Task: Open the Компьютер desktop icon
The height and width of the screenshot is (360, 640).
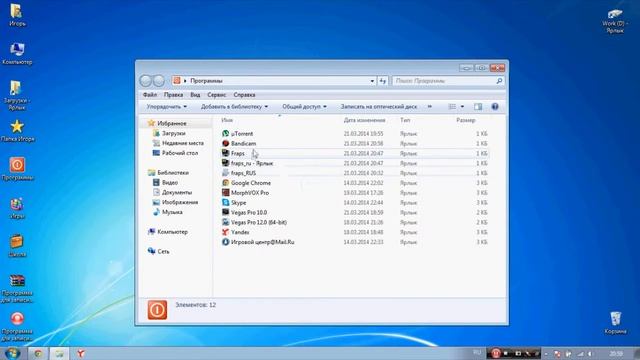Action: pyautogui.click(x=17, y=53)
